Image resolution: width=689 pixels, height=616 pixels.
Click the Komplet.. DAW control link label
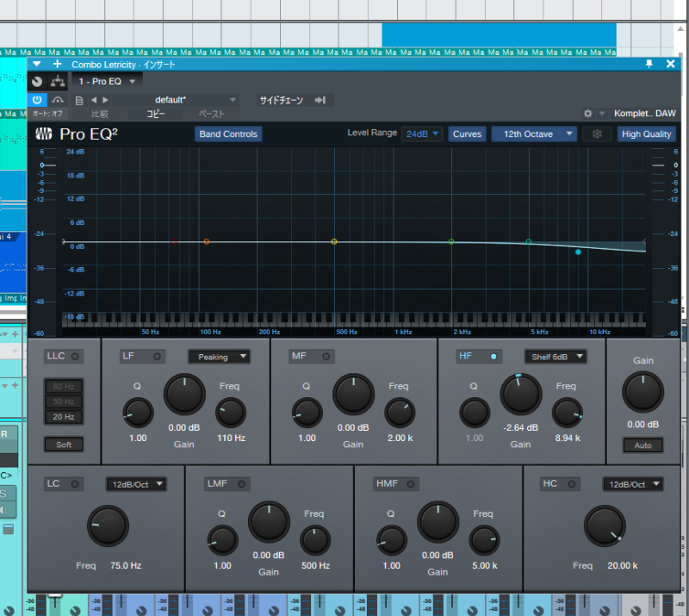click(x=644, y=114)
